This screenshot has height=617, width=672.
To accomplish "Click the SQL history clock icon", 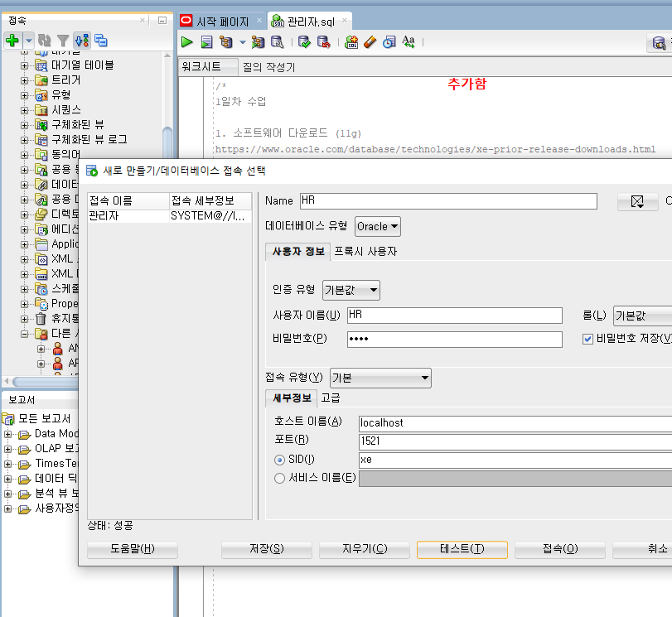I will (x=389, y=42).
